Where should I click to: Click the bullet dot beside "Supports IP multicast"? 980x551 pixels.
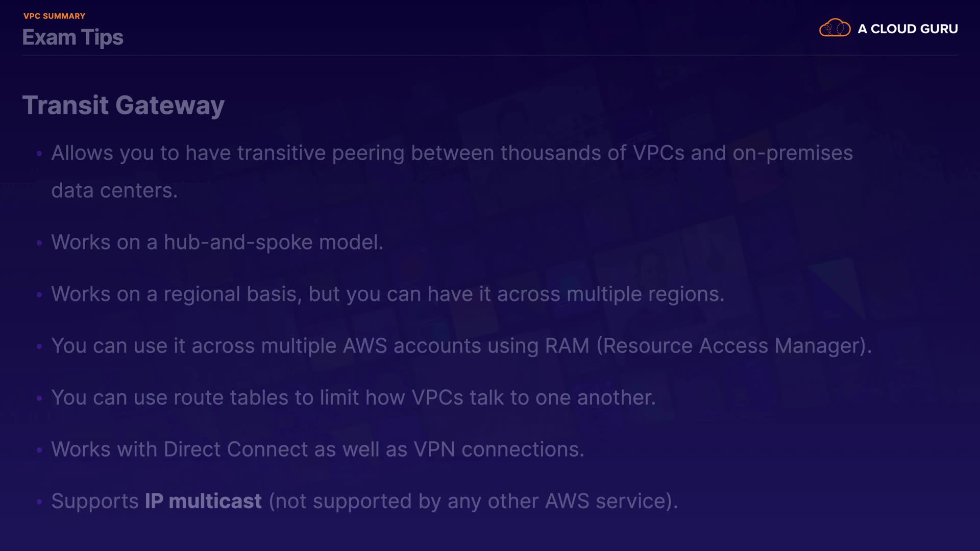(39, 502)
